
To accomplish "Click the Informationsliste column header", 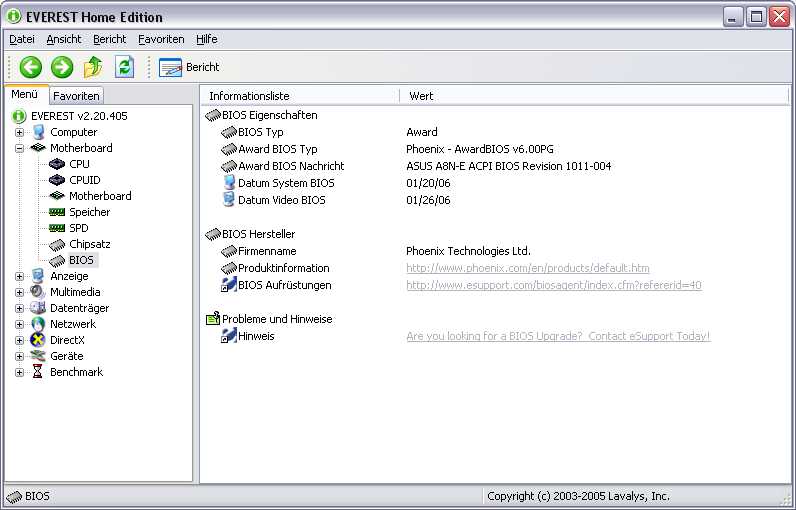I will click(300, 96).
